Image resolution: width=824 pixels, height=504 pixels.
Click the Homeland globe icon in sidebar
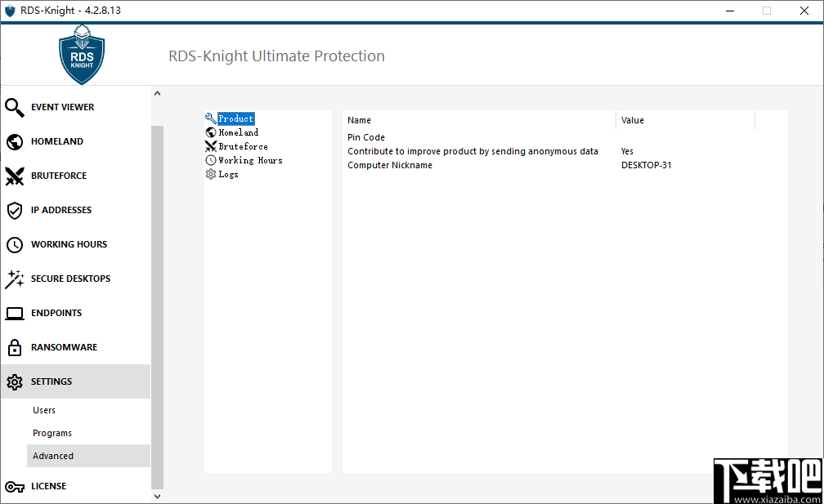tap(14, 141)
